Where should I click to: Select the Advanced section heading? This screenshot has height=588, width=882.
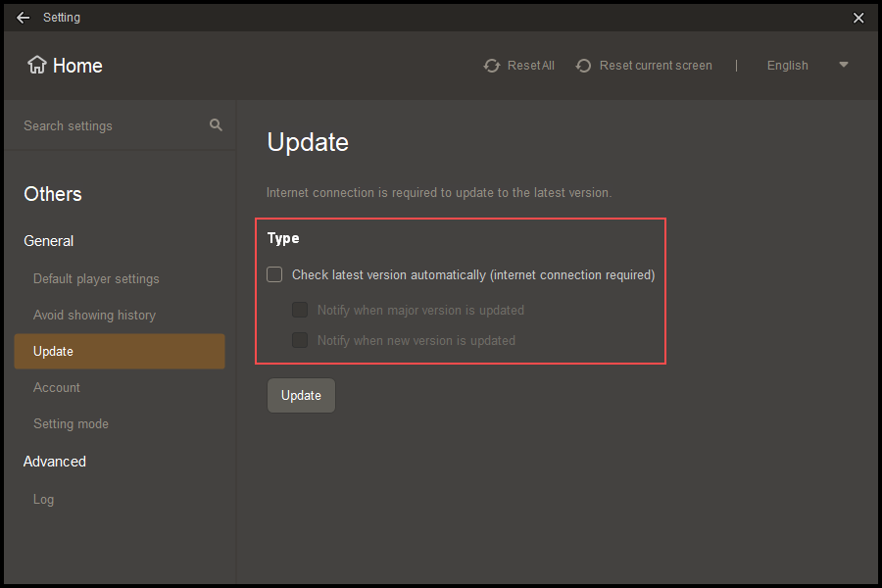point(55,462)
